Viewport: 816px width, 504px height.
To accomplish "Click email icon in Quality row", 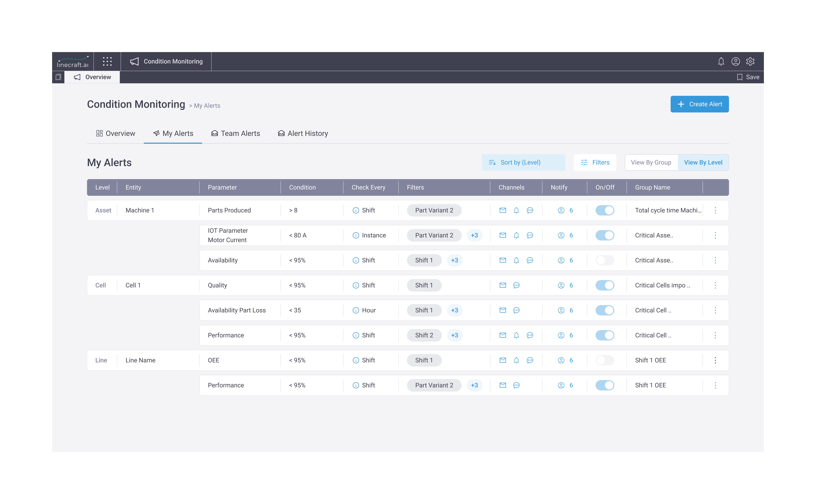I will 503,285.
